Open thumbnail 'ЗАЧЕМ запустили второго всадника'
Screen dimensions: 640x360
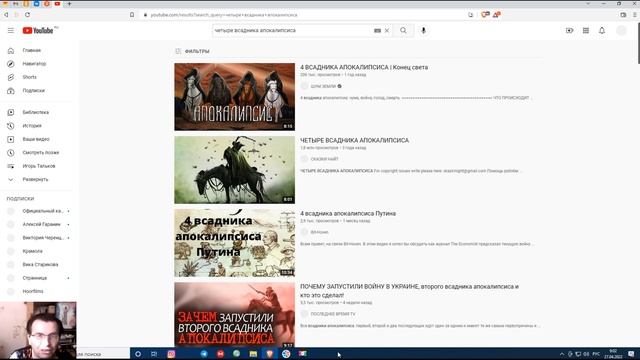click(x=234, y=315)
